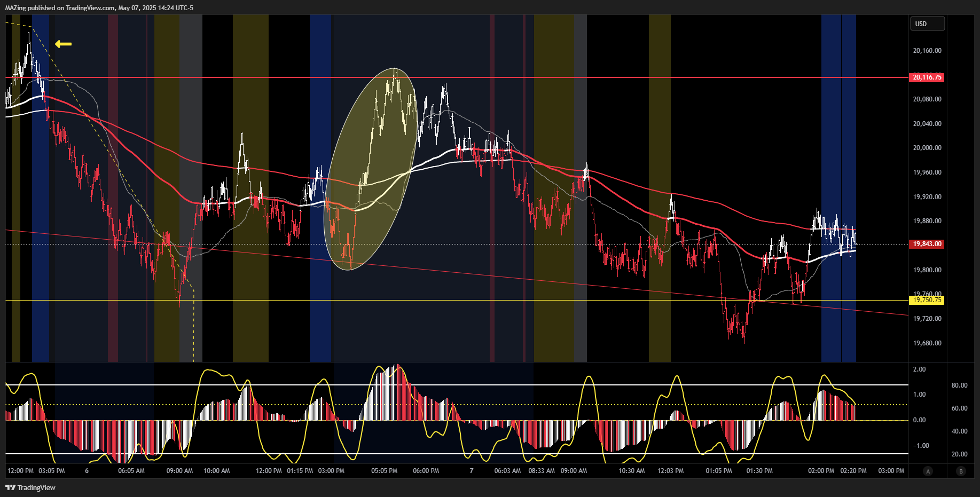This screenshot has height=497, width=980.
Task: Click the 06:05 AM time label
Action: (131, 471)
